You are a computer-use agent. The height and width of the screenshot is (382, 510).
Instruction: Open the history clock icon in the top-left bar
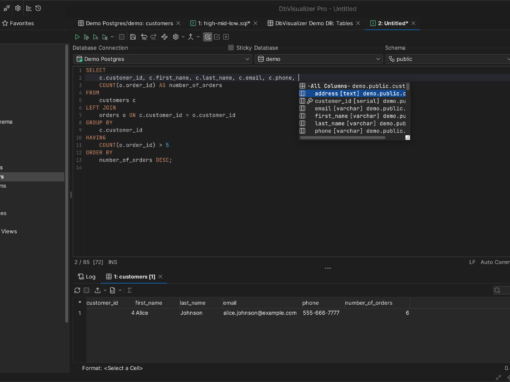pyautogui.click(x=38, y=8)
